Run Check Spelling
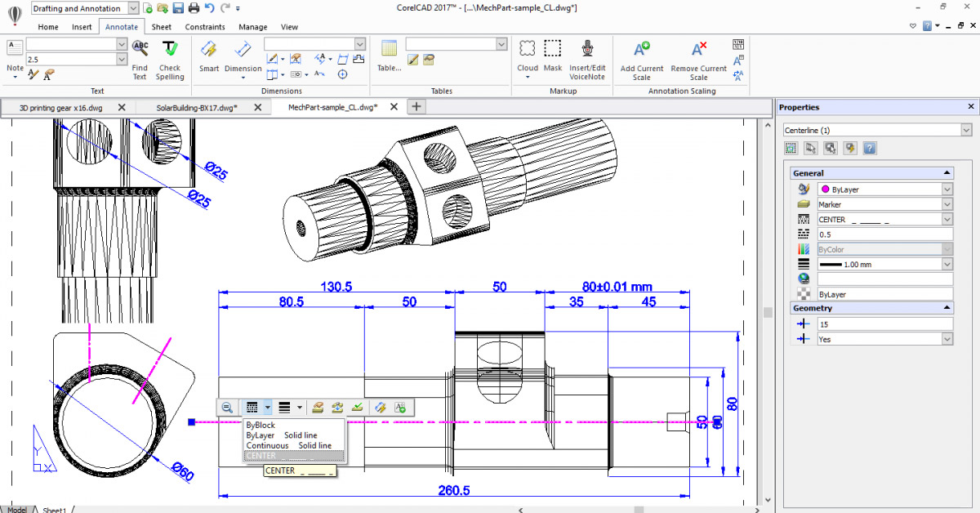The width and height of the screenshot is (980, 513). [x=170, y=59]
